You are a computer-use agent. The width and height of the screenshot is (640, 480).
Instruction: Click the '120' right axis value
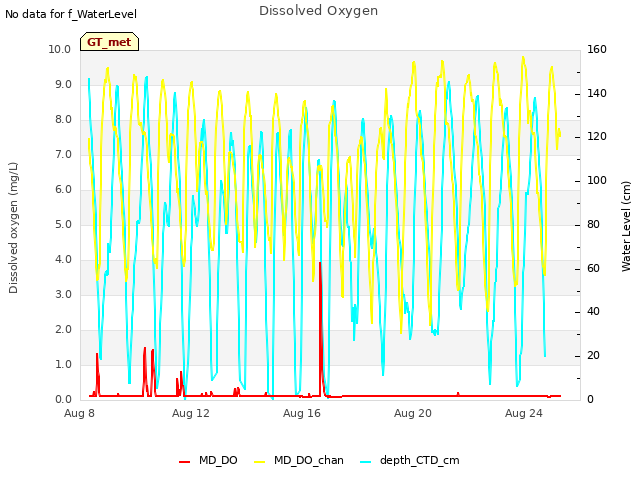coord(597,137)
